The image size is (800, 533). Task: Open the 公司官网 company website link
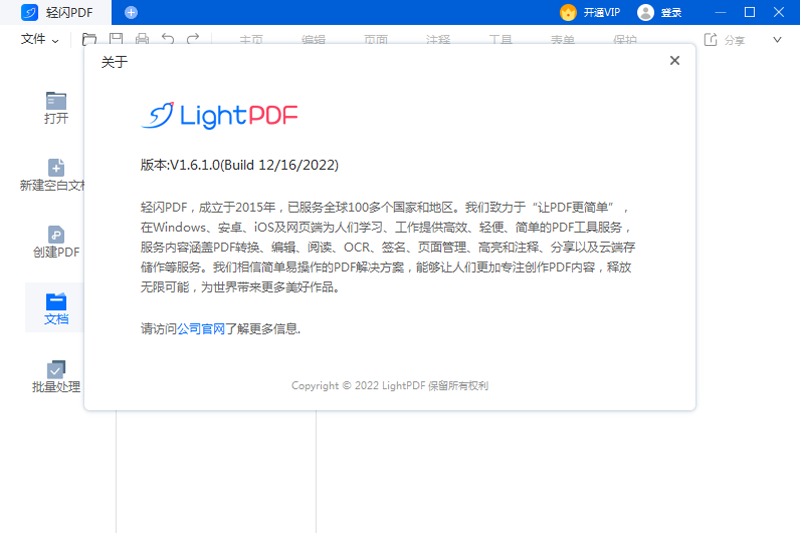point(201,329)
